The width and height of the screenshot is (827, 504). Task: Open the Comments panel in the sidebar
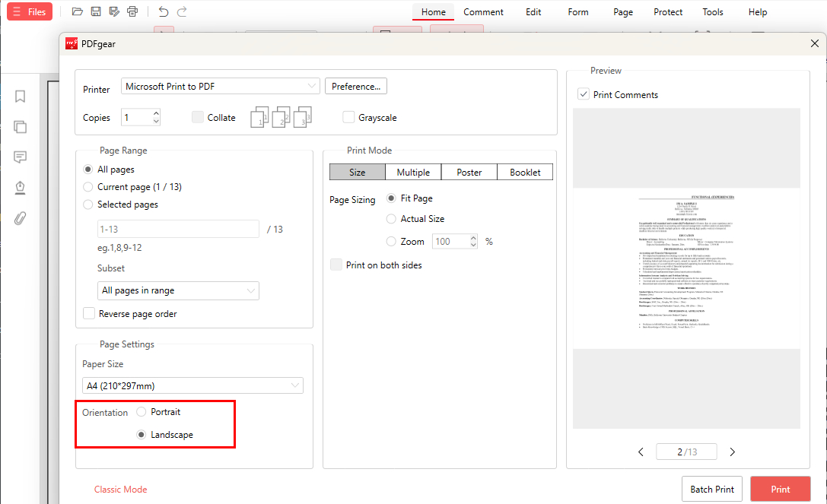tap(20, 157)
